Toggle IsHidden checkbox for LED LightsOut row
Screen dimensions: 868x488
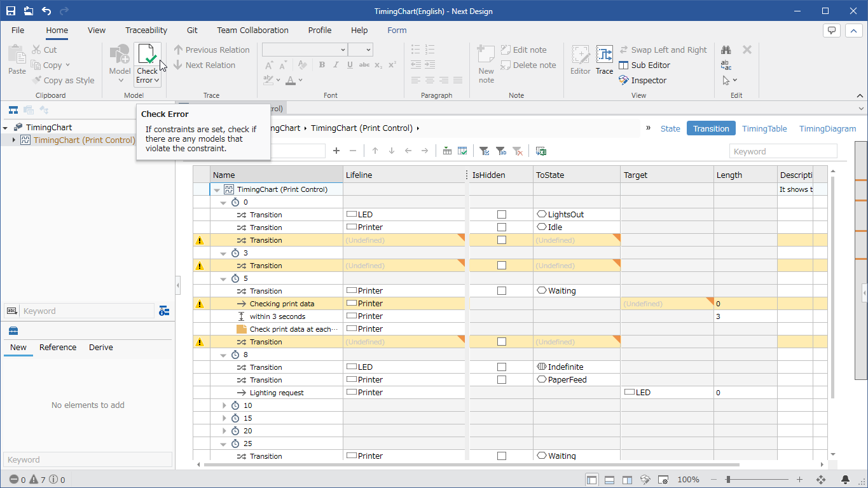point(502,214)
